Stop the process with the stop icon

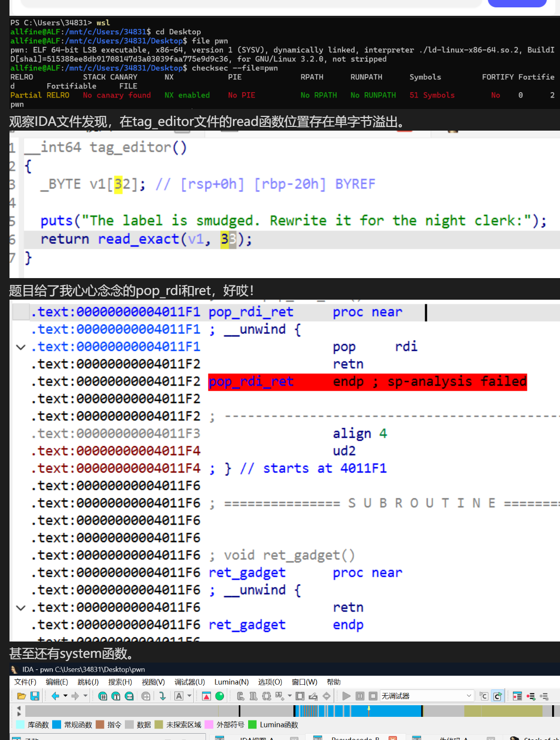coord(373,696)
